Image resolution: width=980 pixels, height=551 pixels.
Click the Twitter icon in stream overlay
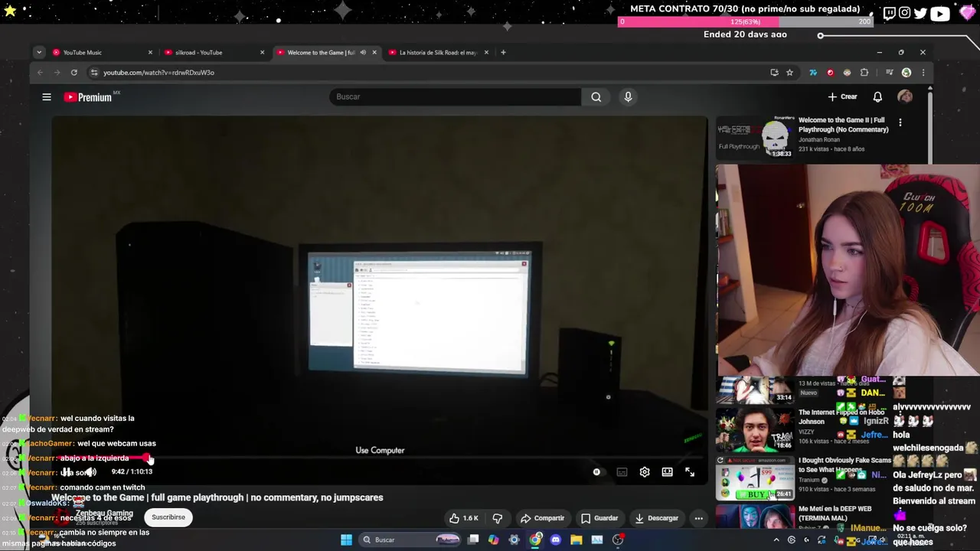920,13
